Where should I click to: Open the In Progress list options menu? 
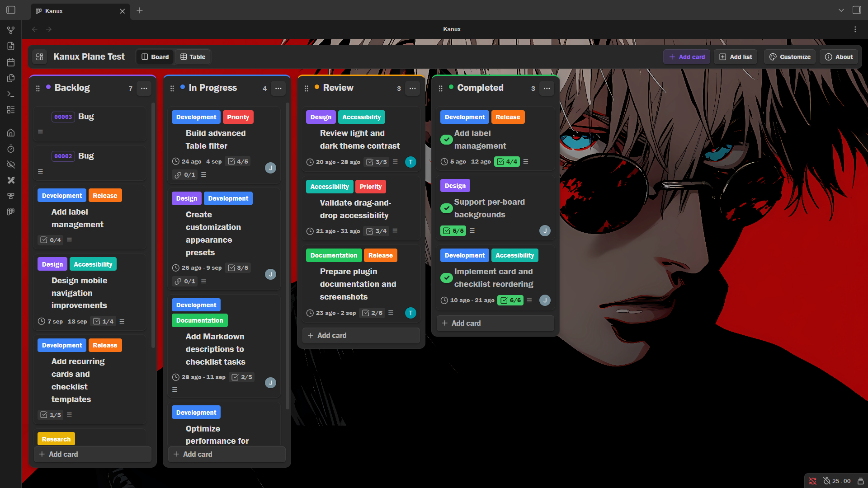[x=278, y=89]
